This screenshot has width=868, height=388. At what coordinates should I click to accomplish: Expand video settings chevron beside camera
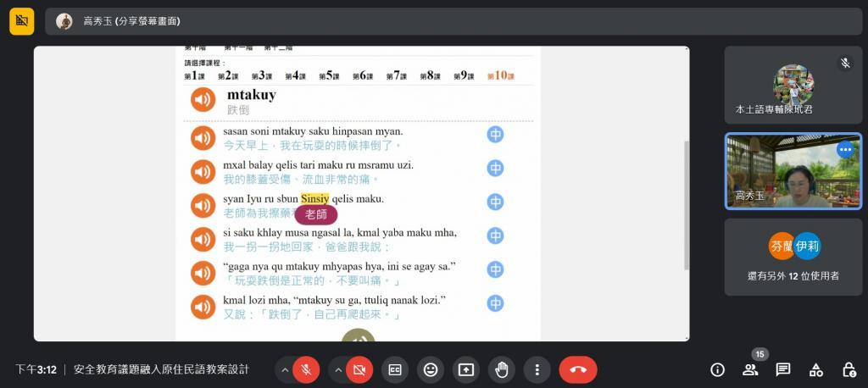point(337,369)
